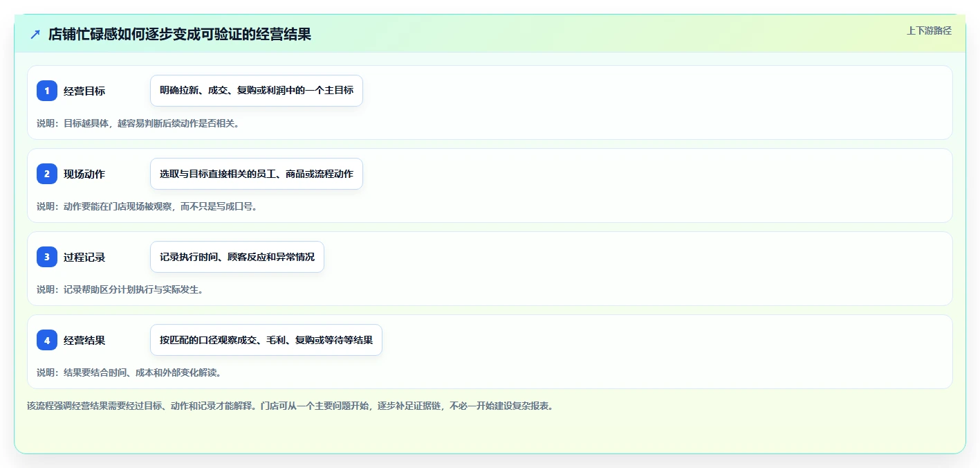Select the 经营结果 step heading
Image resolution: width=980 pixels, height=468 pixels.
84,340
